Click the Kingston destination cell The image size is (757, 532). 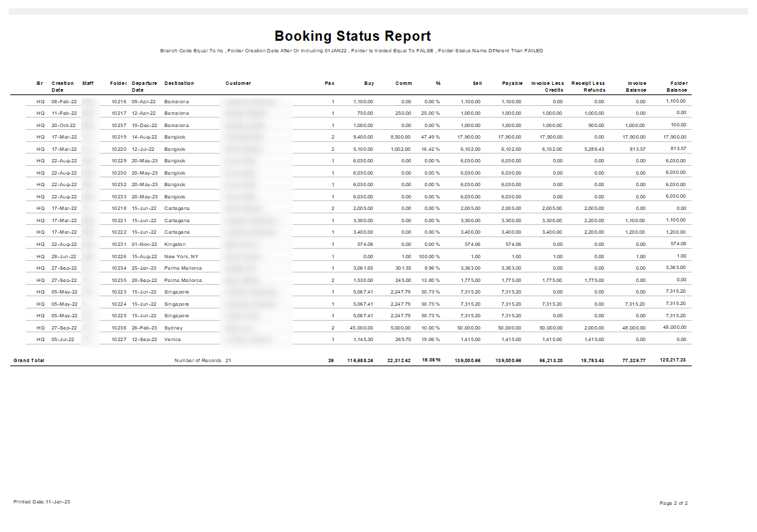[175, 245]
